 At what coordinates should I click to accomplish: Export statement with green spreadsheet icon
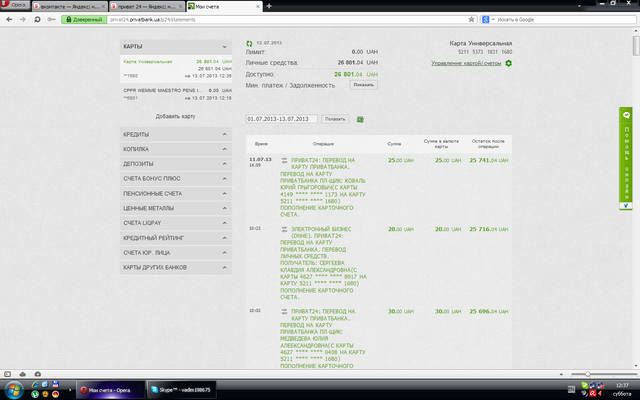click(360, 119)
